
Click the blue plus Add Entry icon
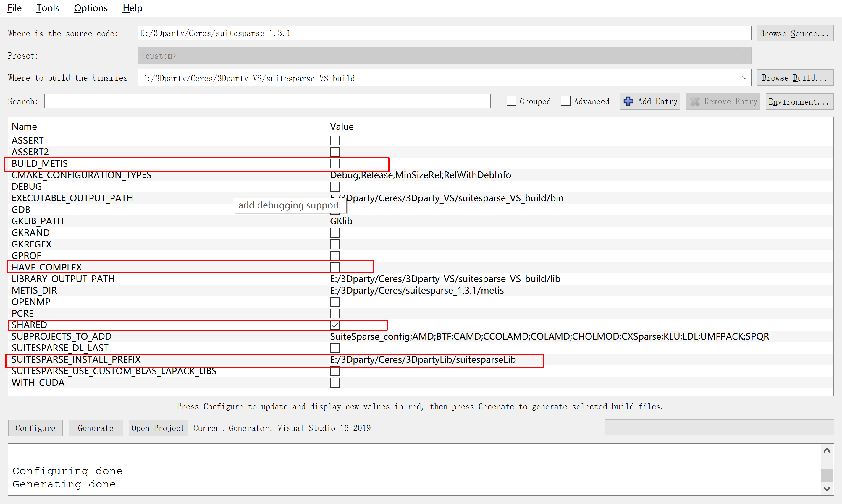click(628, 101)
